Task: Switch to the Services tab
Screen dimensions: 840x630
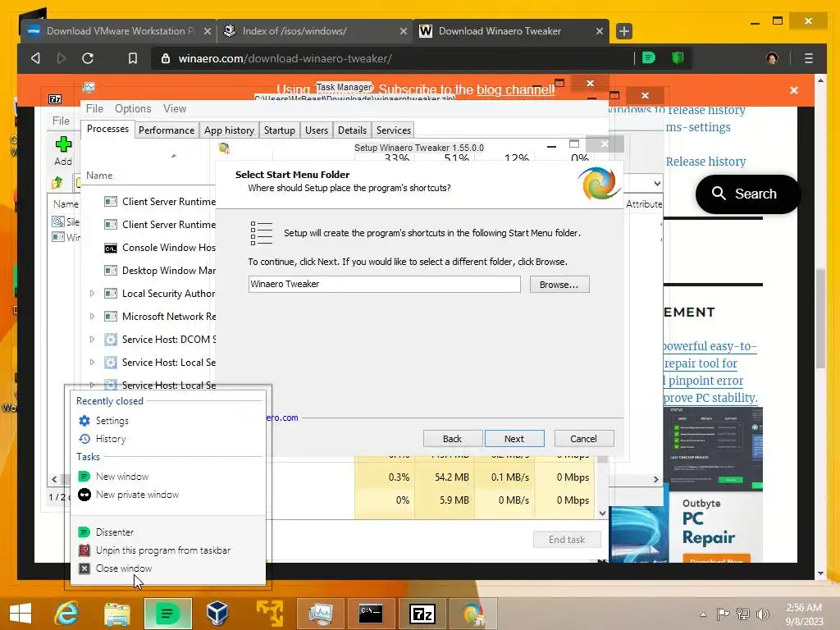Action: pos(394,130)
